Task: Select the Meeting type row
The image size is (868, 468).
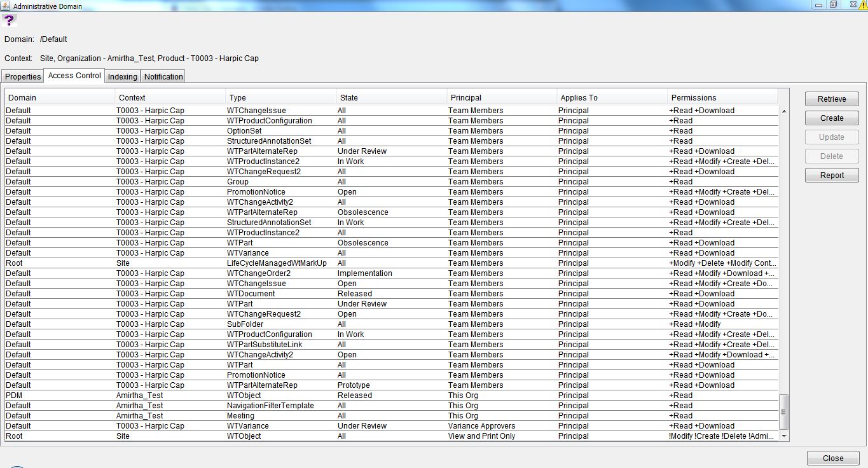Action: [392, 416]
